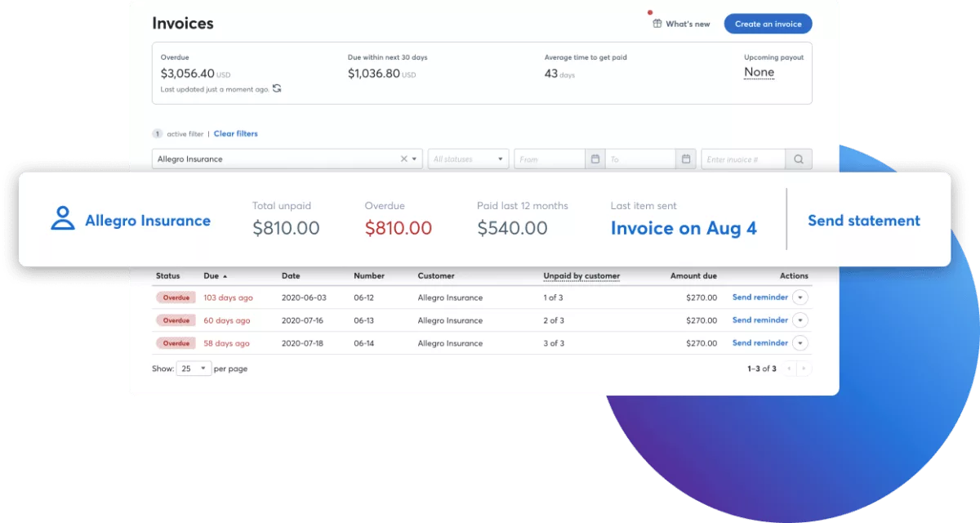Click the next page arrow
The height and width of the screenshot is (523, 980).
pyautogui.click(x=804, y=369)
